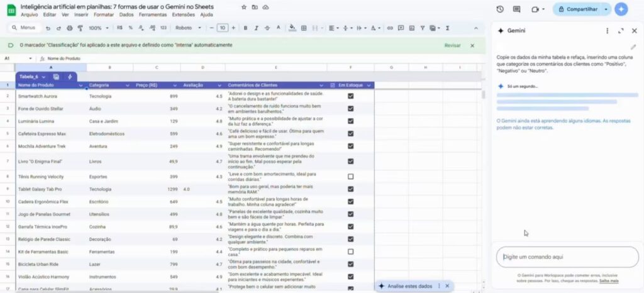Open all comments panel
The height and width of the screenshot is (293, 644).
517,9
